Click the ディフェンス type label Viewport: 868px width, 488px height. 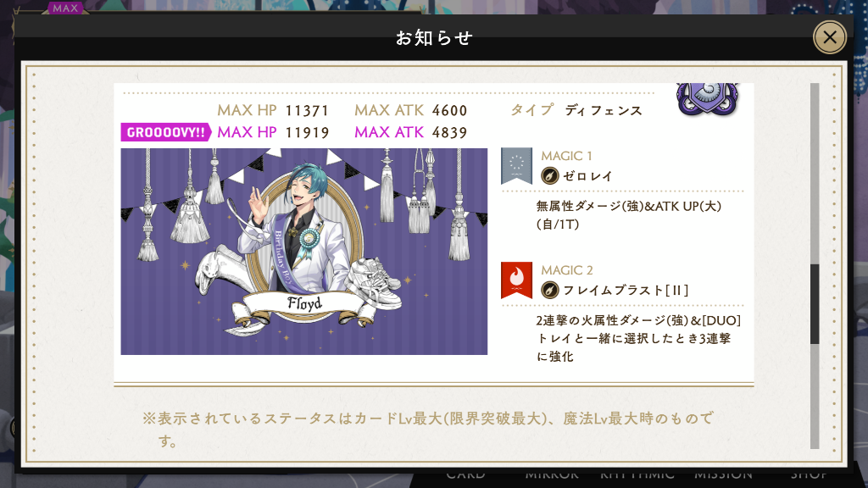coord(604,111)
